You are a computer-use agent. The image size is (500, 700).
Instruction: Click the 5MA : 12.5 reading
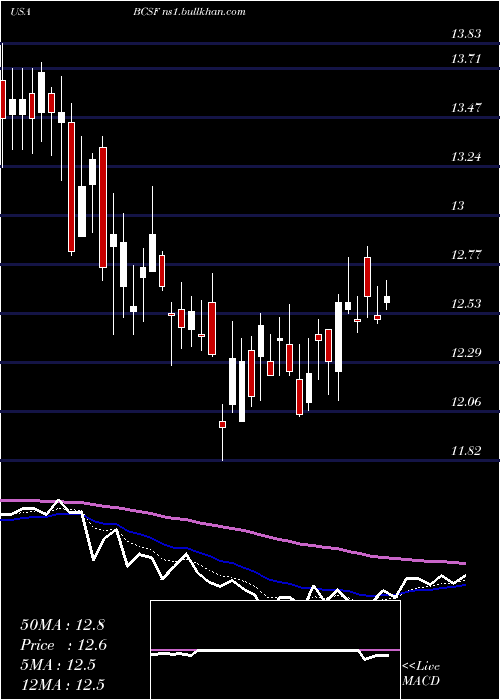click(x=58, y=665)
